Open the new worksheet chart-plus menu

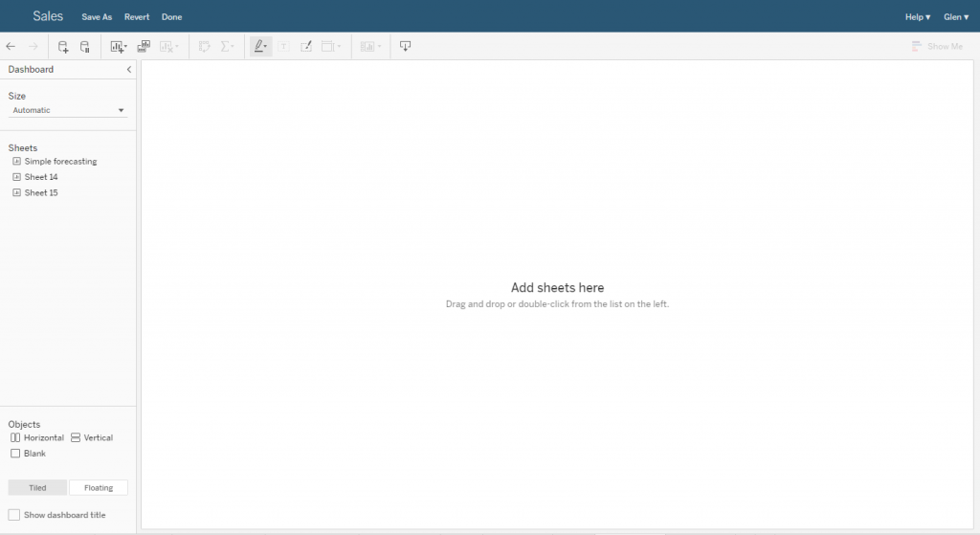tap(118, 46)
